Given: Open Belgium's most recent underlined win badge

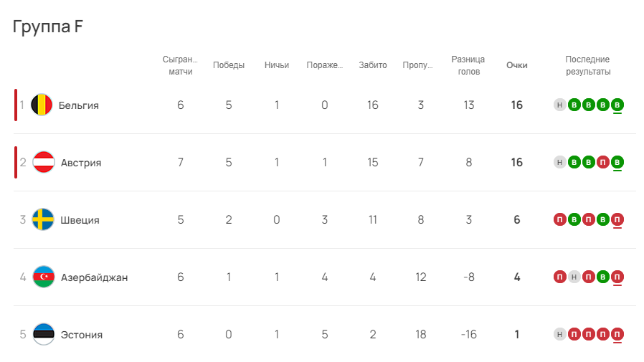Looking at the screenshot, I should 617,105.
